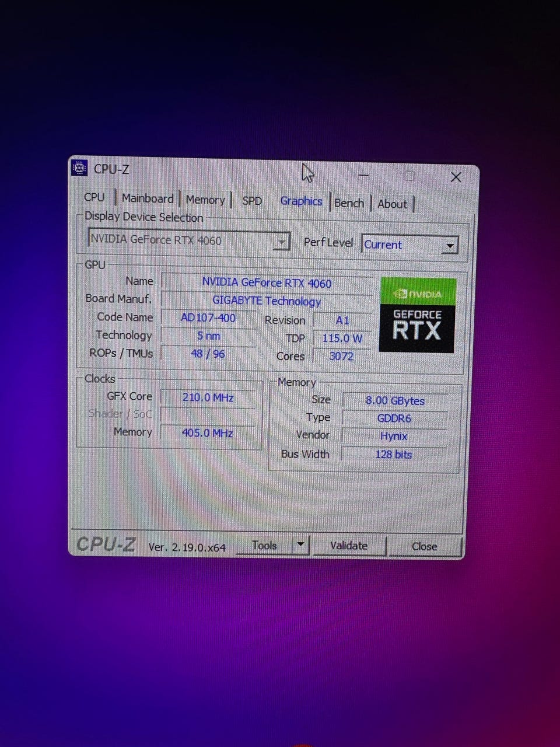
Task: Click the Bus Width 128 bits value
Action: 394,454
